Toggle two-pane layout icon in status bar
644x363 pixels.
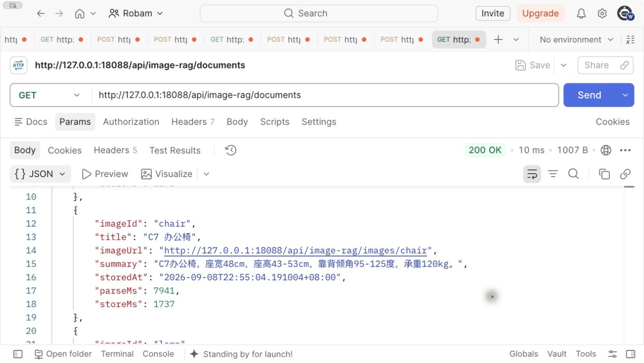pos(630,354)
